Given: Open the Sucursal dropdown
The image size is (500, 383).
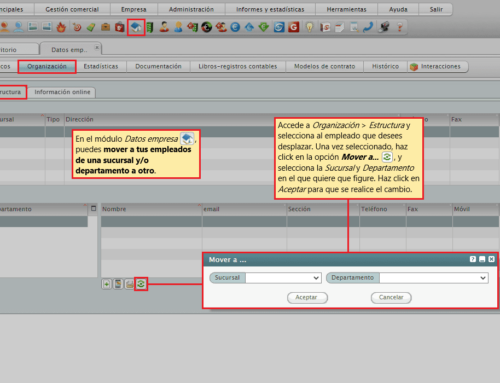Looking at the screenshot, I should point(283,278).
